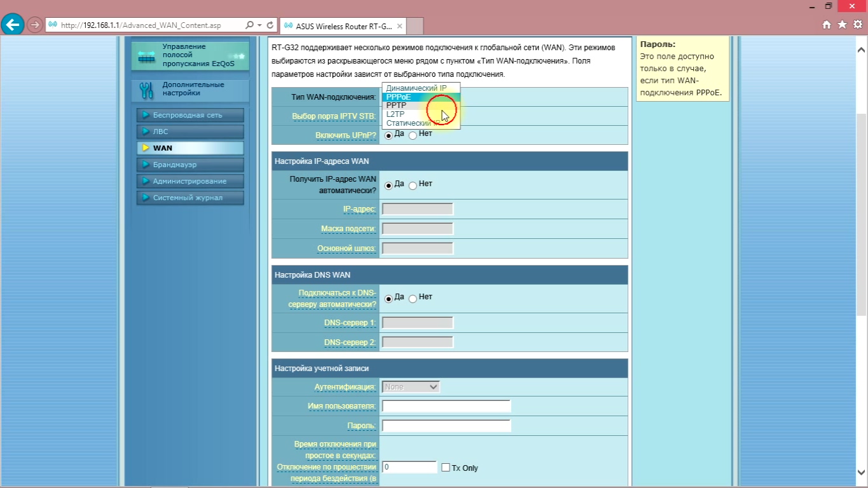Click the page scrollbar down arrow
The image size is (868, 488).
[862, 472]
